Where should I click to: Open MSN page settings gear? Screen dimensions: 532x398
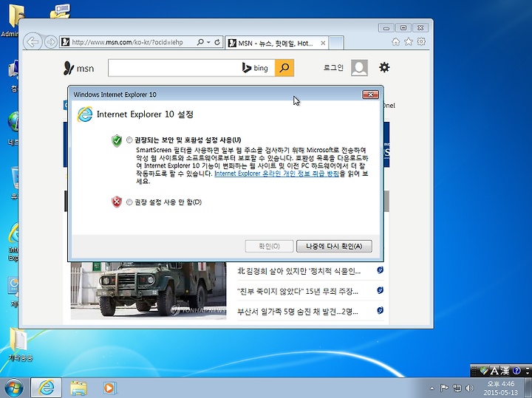point(384,67)
